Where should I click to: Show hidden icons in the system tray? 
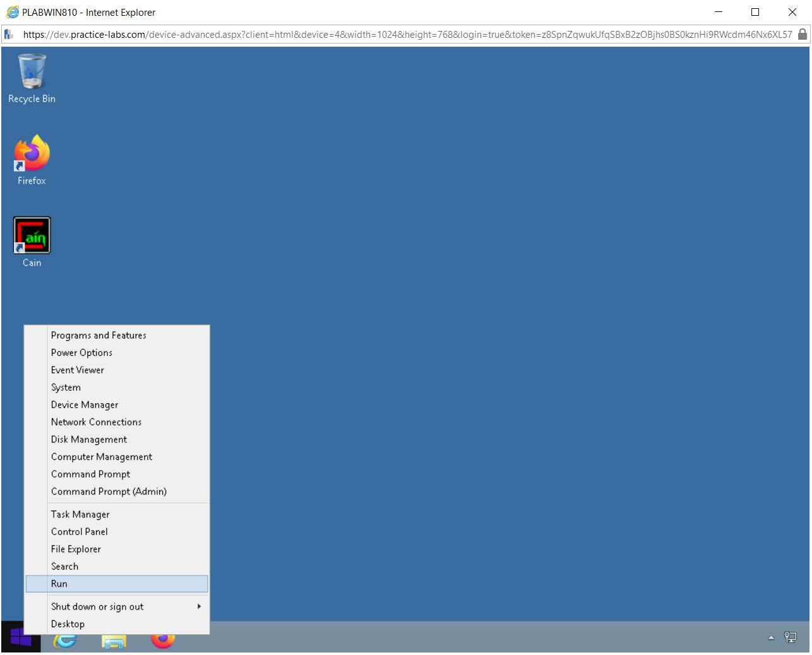pos(771,637)
